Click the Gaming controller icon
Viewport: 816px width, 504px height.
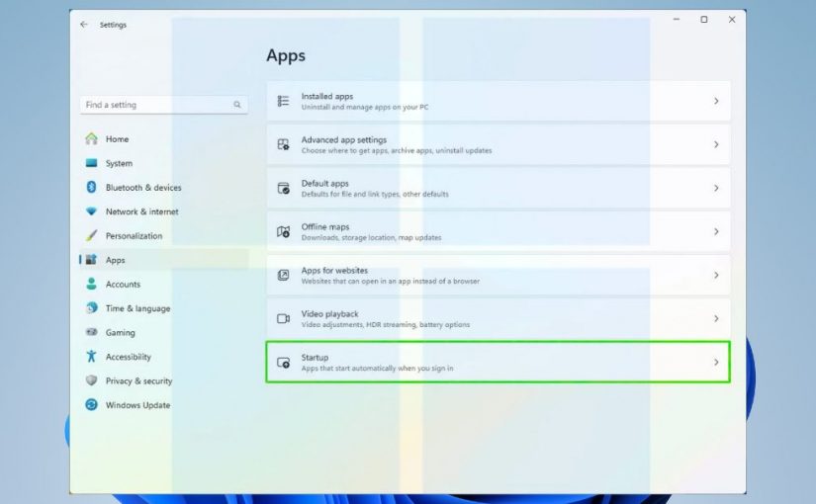click(x=92, y=332)
